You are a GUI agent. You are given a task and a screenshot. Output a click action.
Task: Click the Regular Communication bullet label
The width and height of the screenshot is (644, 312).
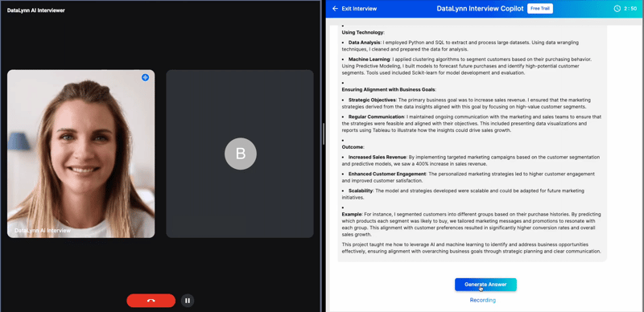(376, 117)
